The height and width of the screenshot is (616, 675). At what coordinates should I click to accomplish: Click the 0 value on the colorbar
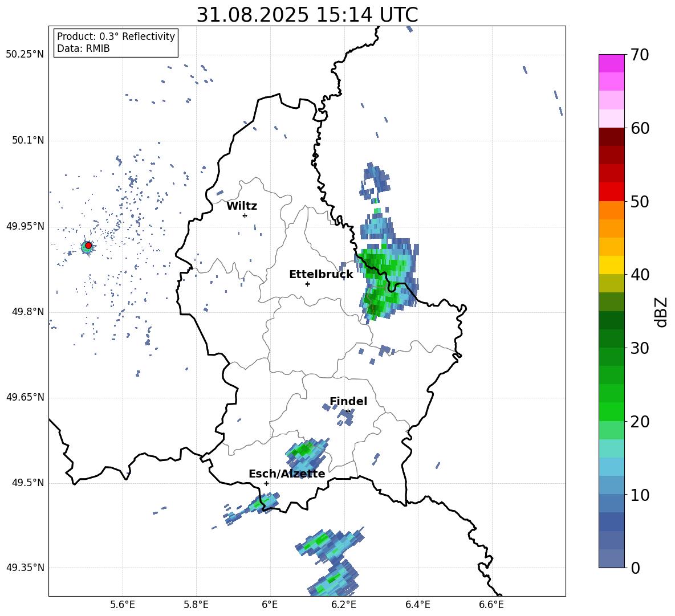pyautogui.click(x=635, y=568)
